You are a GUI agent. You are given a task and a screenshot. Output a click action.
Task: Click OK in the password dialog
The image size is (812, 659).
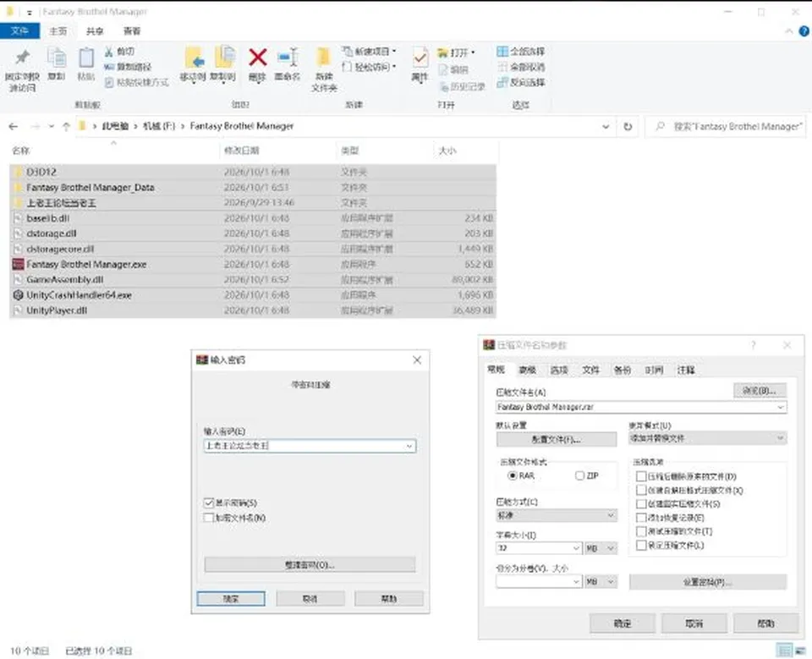click(231, 599)
